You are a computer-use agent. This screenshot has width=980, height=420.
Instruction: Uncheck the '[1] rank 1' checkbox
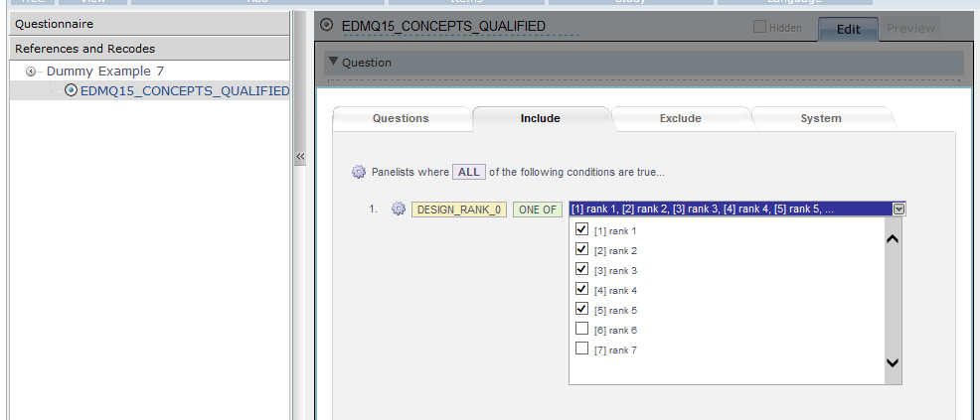coord(581,229)
